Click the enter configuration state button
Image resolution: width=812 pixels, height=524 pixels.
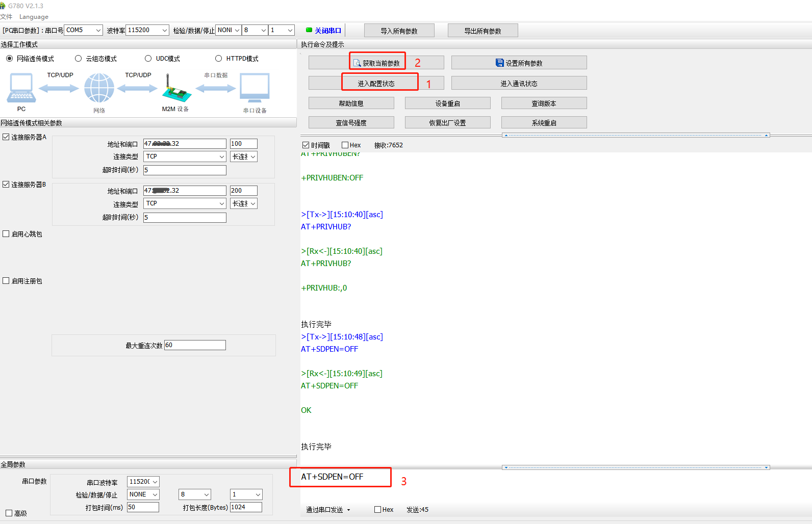(x=376, y=83)
